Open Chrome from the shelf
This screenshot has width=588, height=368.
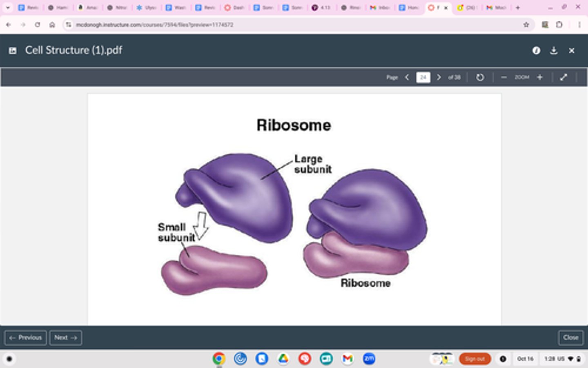coord(219,359)
